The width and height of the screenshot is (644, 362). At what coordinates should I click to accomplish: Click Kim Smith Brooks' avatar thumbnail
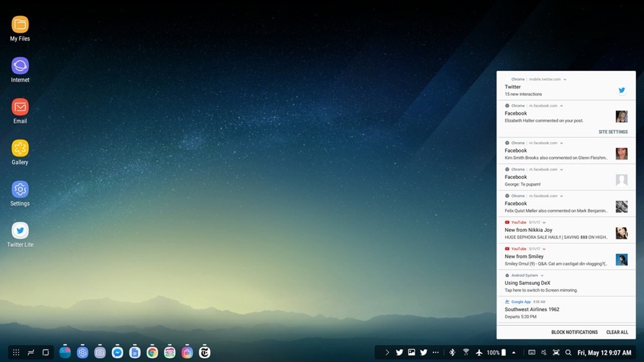621,154
